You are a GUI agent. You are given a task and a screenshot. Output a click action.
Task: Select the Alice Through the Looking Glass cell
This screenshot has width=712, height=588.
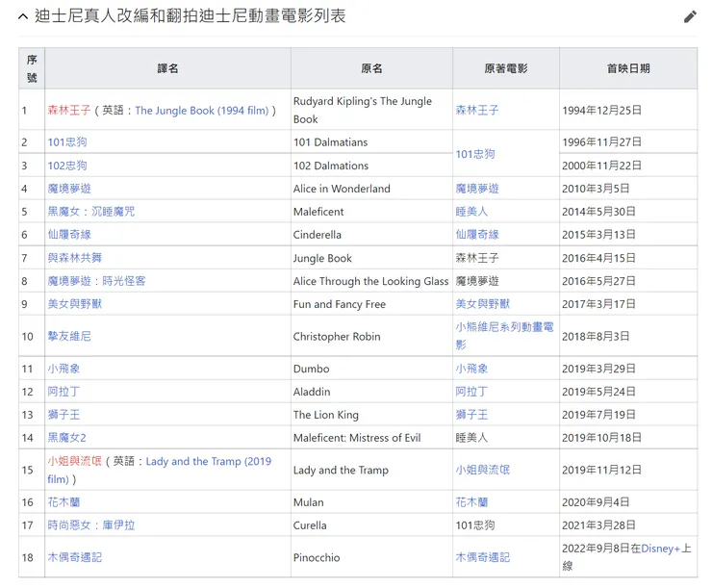click(371, 281)
